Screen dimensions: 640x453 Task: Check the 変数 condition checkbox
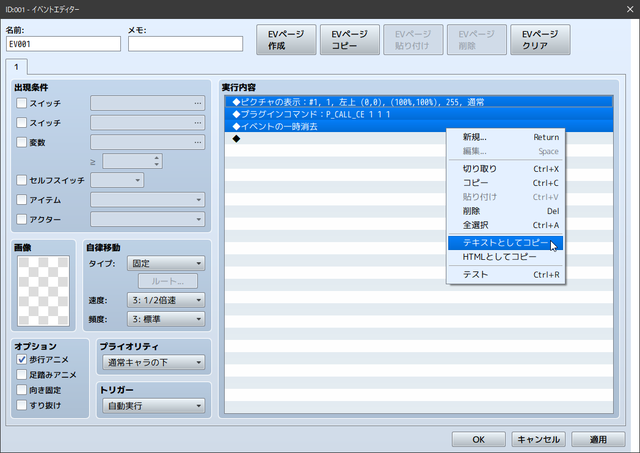pos(22,142)
